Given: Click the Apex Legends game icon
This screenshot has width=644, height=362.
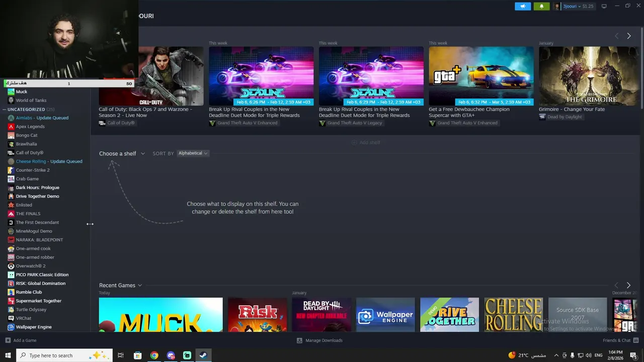Looking at the screenshot, I should pyautogui.click(x=11, y=127).
